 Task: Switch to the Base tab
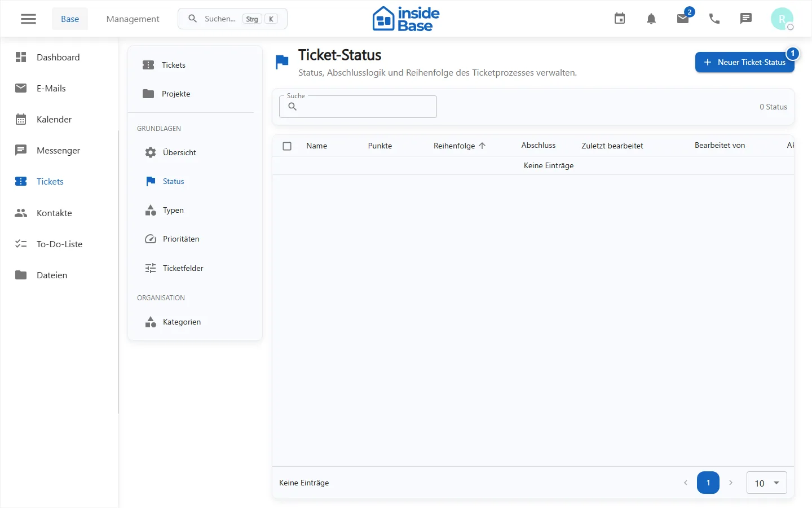70,19
